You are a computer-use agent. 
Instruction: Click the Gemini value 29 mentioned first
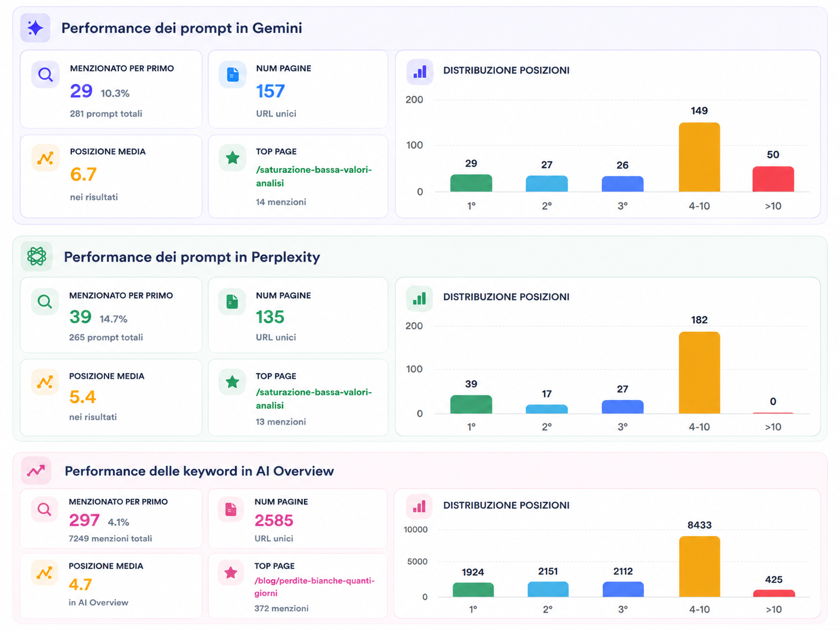(81, 91)
